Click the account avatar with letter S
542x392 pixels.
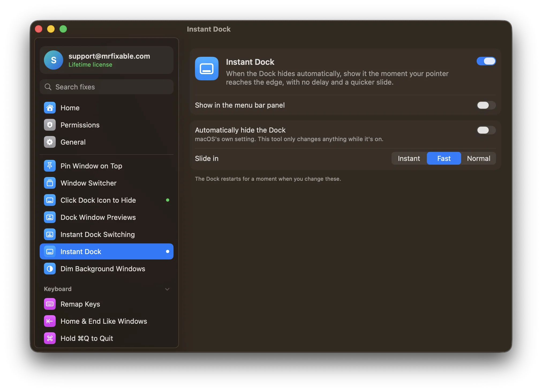(x=54, y=60)
